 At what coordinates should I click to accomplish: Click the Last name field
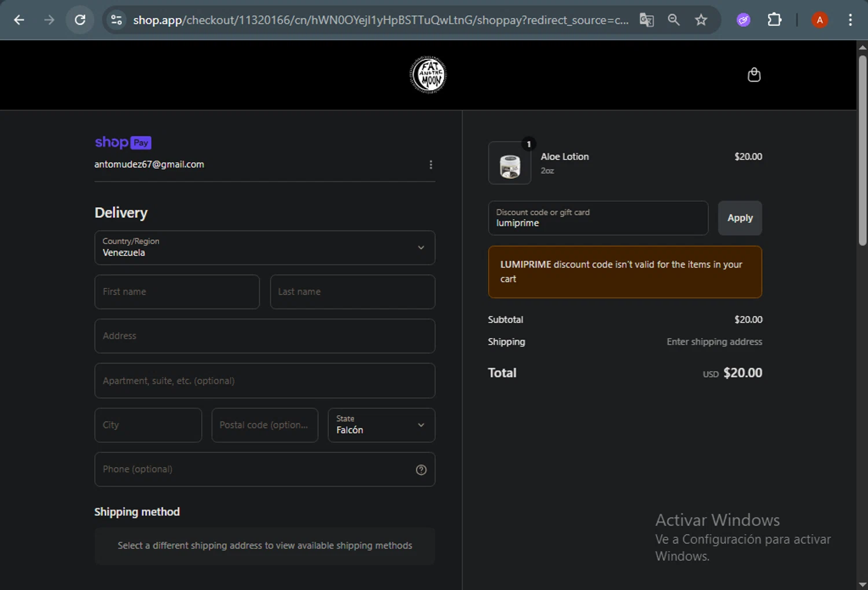(x=352, y=292)
